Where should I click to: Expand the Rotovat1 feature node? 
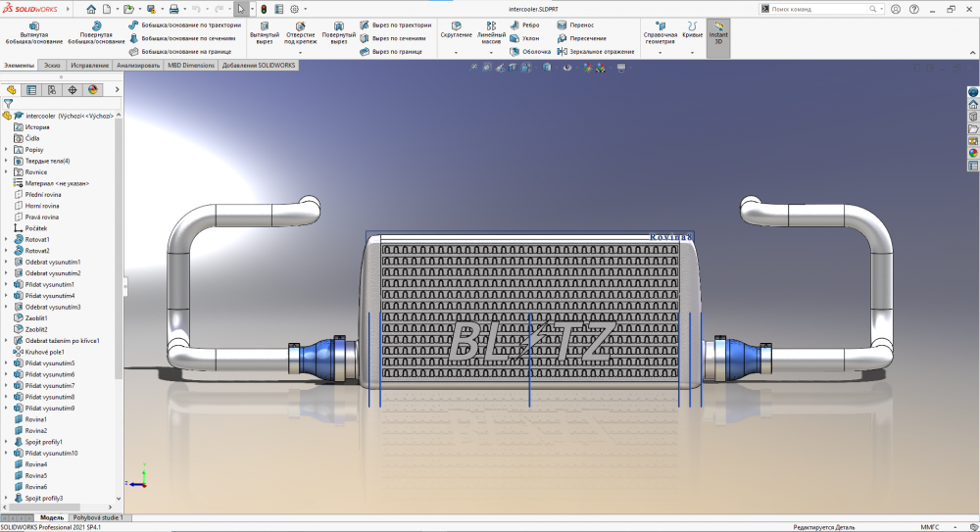coord(6,239)
